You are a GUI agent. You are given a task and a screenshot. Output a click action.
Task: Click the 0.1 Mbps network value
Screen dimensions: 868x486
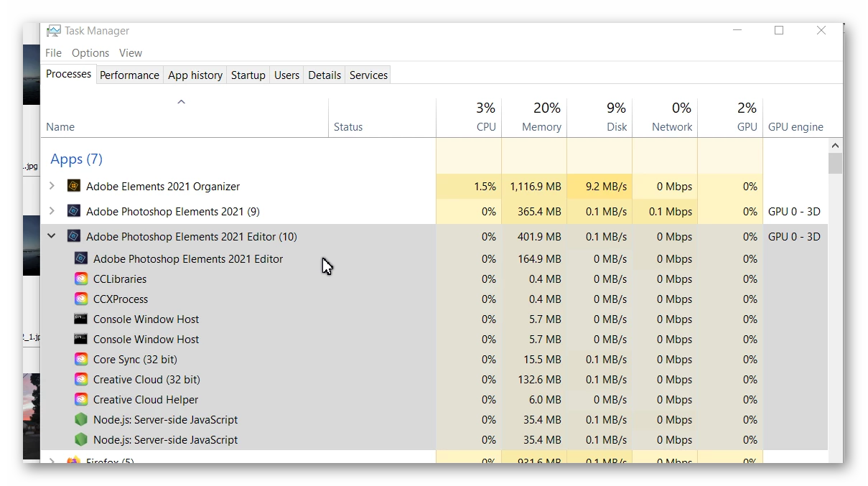click(x=671, y=211)
